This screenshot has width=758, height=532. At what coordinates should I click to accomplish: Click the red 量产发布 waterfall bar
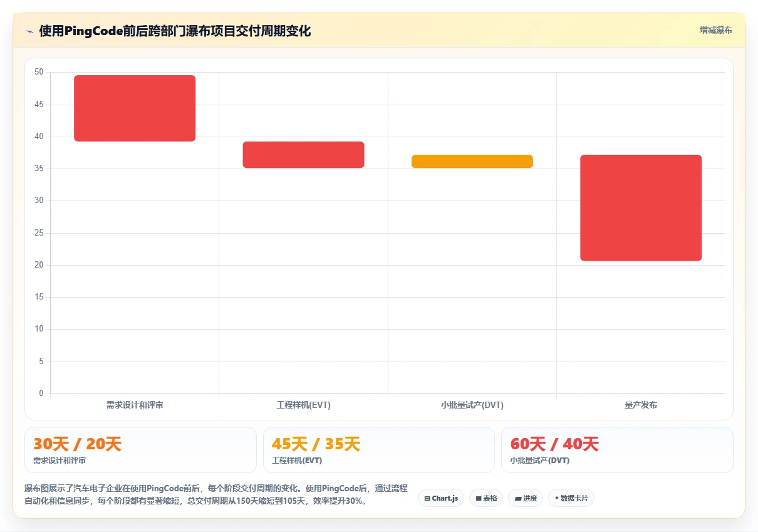pos(641,207)
